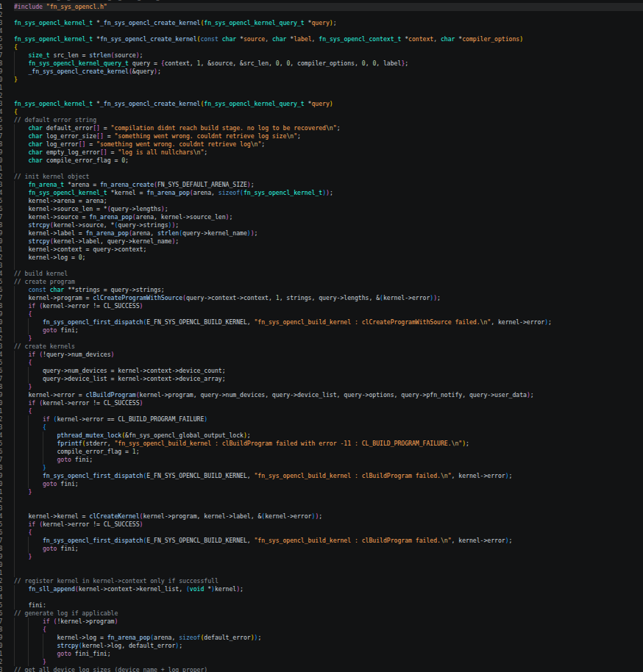Viewport: 643px width, 672px height.
Task: Click the "// build kernel" comment
Action: [x=40, y=274]
